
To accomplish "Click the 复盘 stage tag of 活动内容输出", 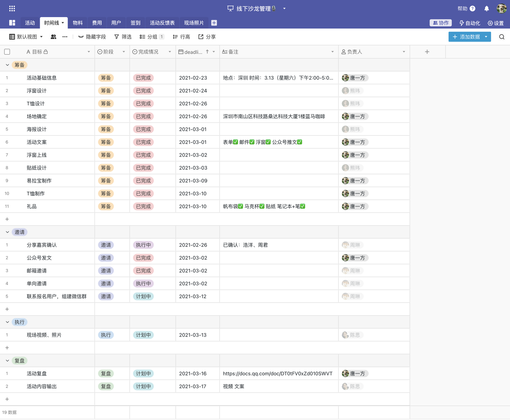I will click(106, 386).
